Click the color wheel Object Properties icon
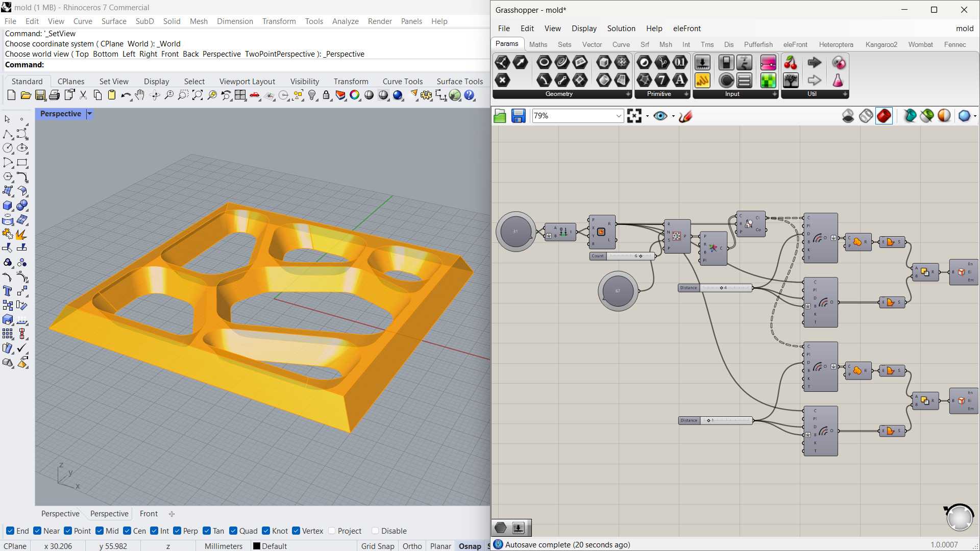This screenshot has height=551, width=980. tap(355, 95)
